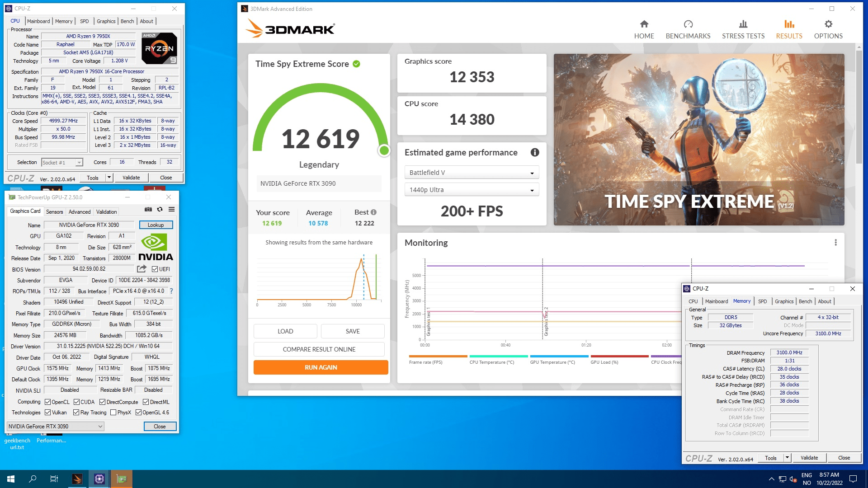
Task: Open the Windows Start menu
Action: tap(11, 479)
